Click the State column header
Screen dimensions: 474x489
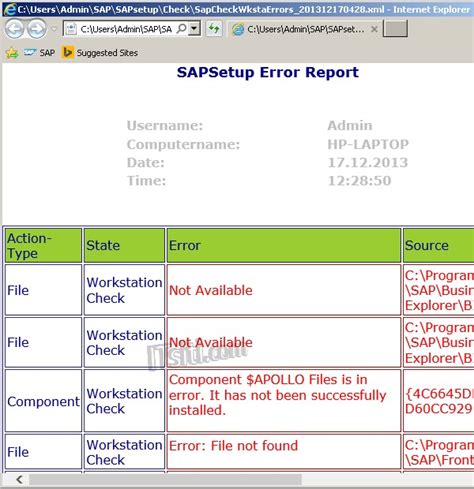click(x=124, y=246)
